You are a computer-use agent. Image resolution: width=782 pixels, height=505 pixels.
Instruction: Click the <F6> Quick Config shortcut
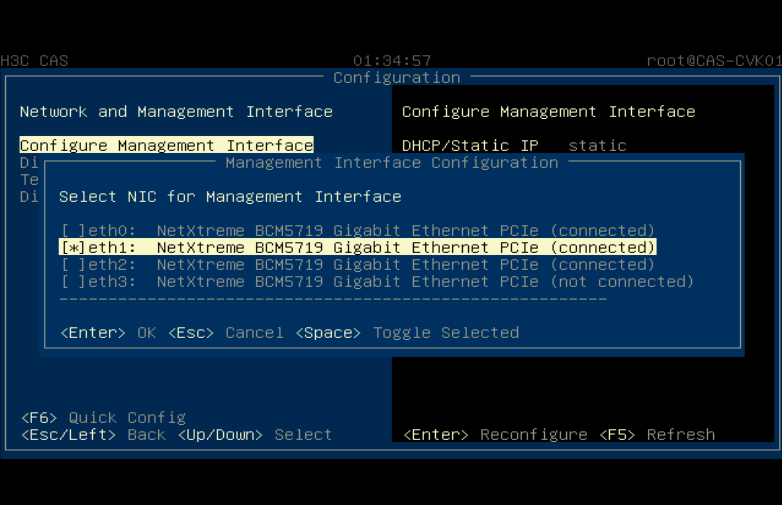[x=103, y=417]
